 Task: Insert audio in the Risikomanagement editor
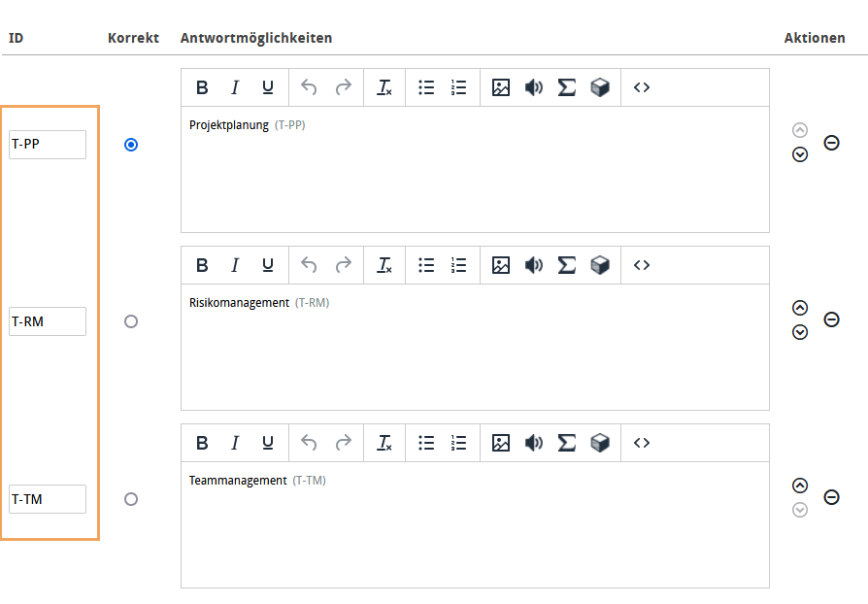(533, 265)
